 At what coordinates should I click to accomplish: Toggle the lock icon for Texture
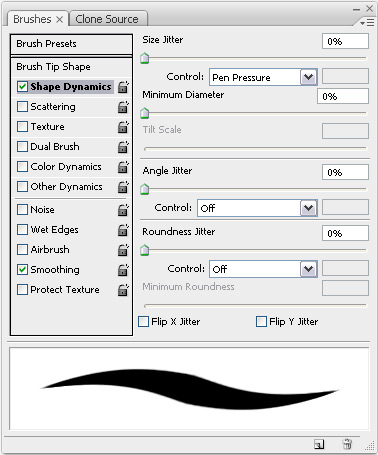tap(123, 127)
